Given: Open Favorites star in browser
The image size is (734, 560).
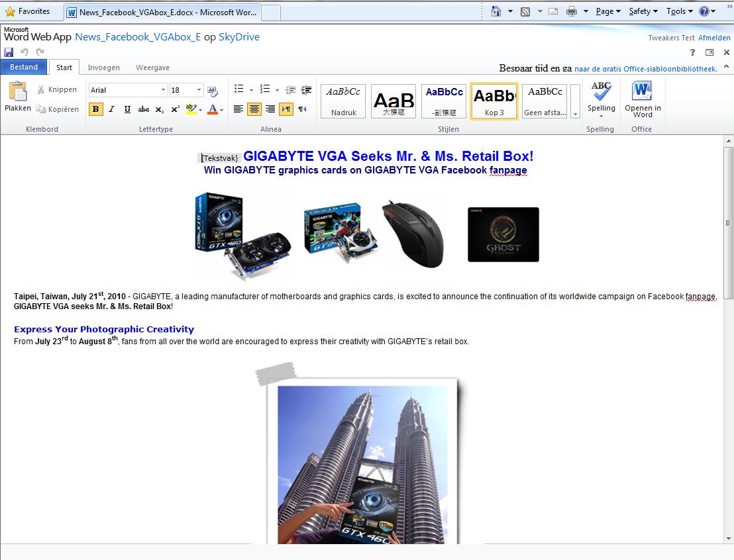Looking at the screenshot, I should (x=28, y=11).
